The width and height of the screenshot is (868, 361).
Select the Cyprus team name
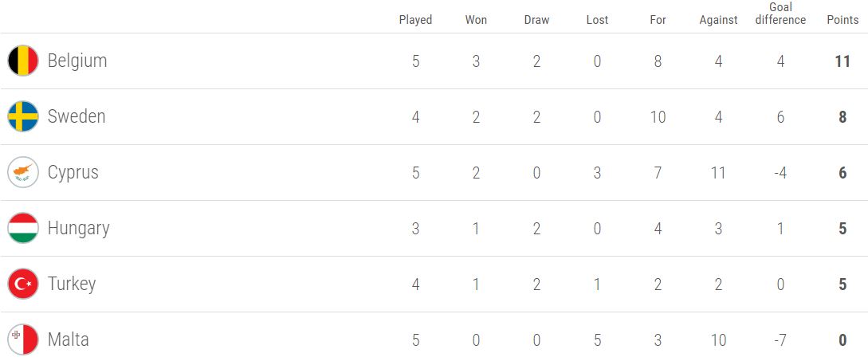click(x=73, y=173)
